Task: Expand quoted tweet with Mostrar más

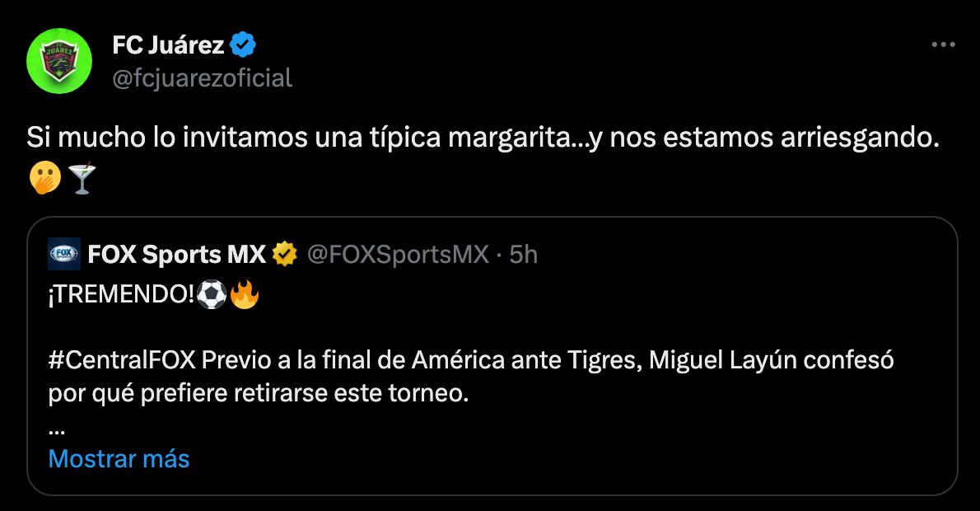Action: 119,458
